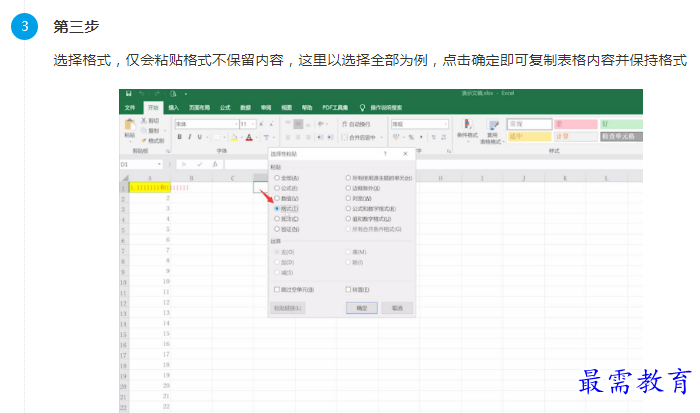Click the Format as Table icon
700x413 pixels.
pyautogui.click(x=493, y=125)
